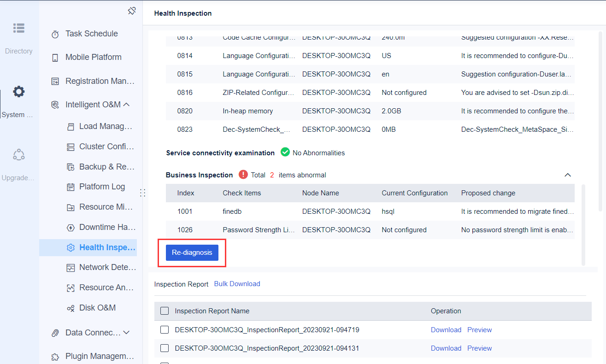Click the green No Abnormalities check icon
The width and height of the screenshot is (606, 364).
[285, 152]
